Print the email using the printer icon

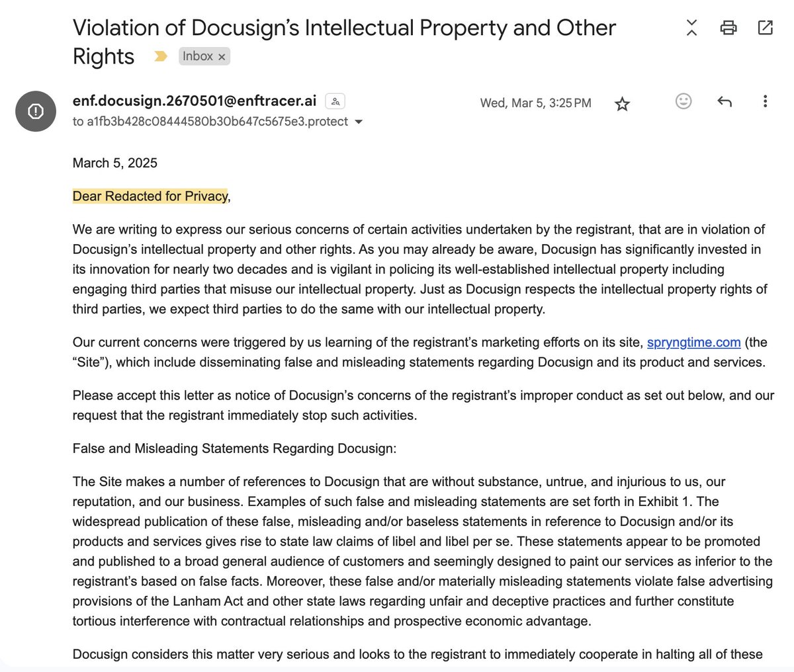[x=728, y=28]
